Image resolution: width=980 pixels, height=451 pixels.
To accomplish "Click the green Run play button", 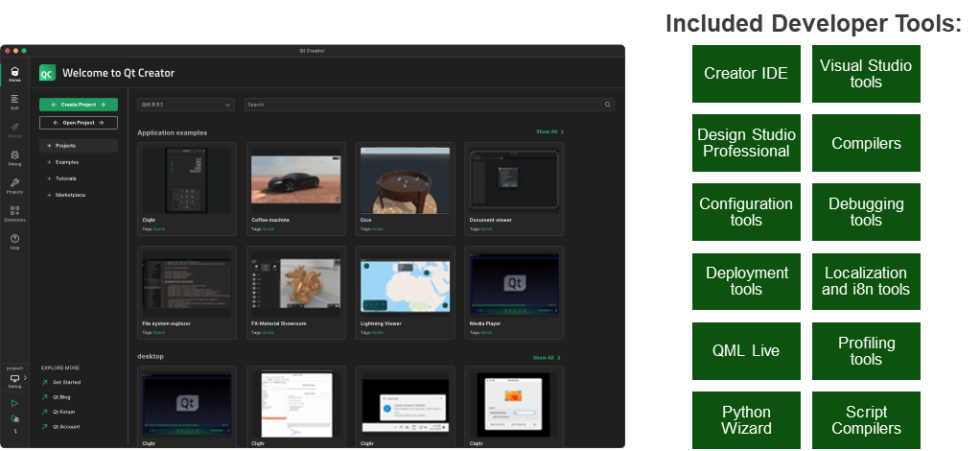I will tap(14, 404).
